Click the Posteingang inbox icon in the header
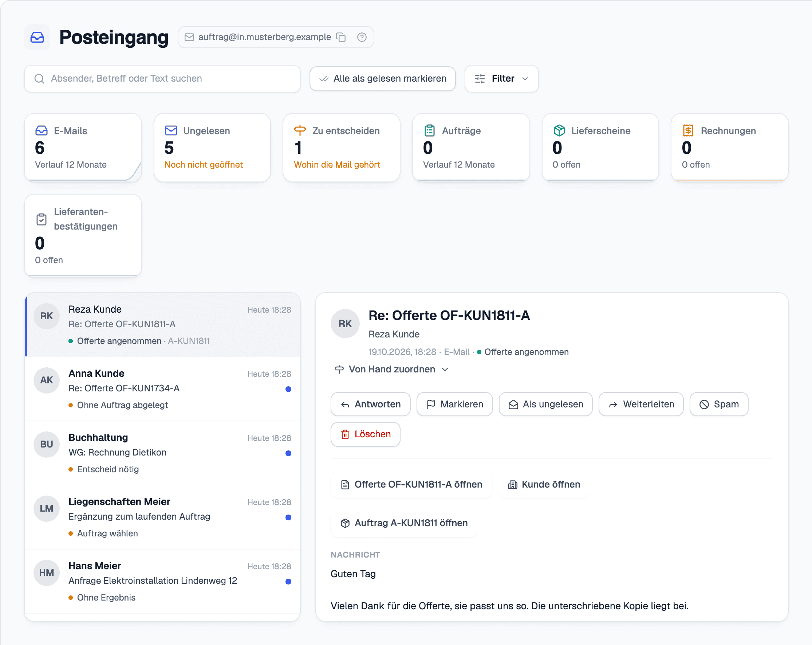The width and height of the screenshot is (812, 645). click(x=37, y=37)
